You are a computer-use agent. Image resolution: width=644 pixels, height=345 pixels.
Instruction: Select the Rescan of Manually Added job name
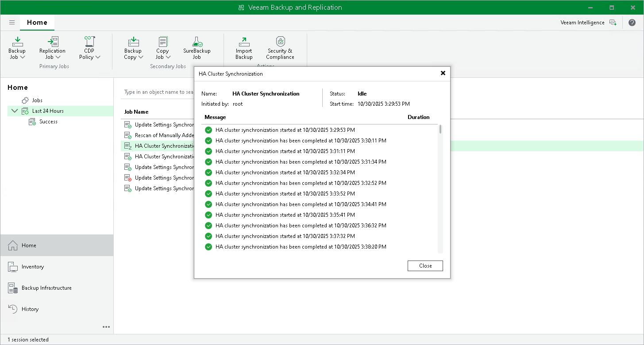(x=165, y=135)
